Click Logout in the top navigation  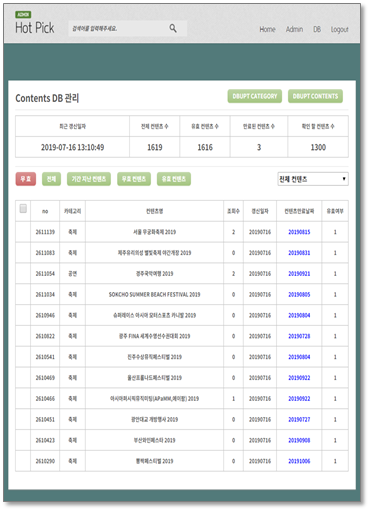[x=339, y=30]
